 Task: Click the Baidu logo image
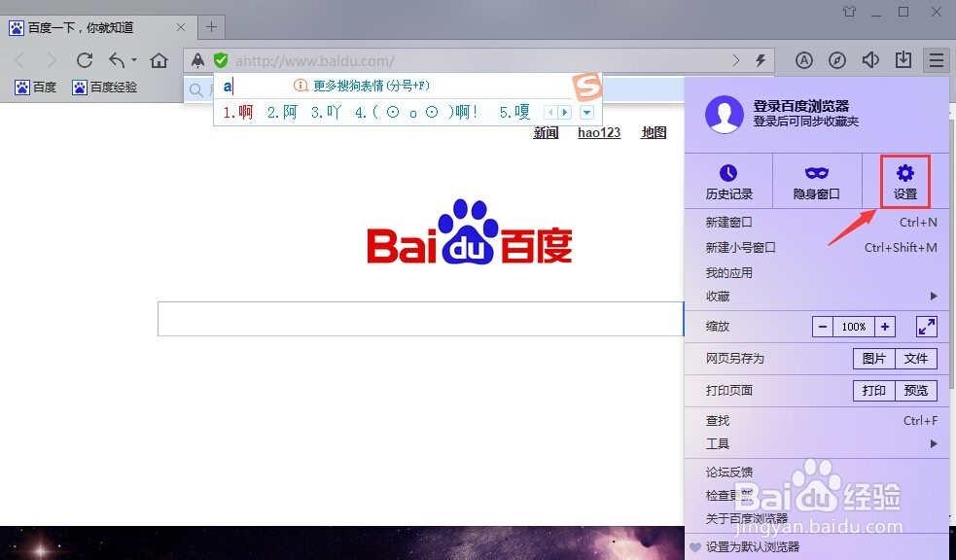[470, 232]
